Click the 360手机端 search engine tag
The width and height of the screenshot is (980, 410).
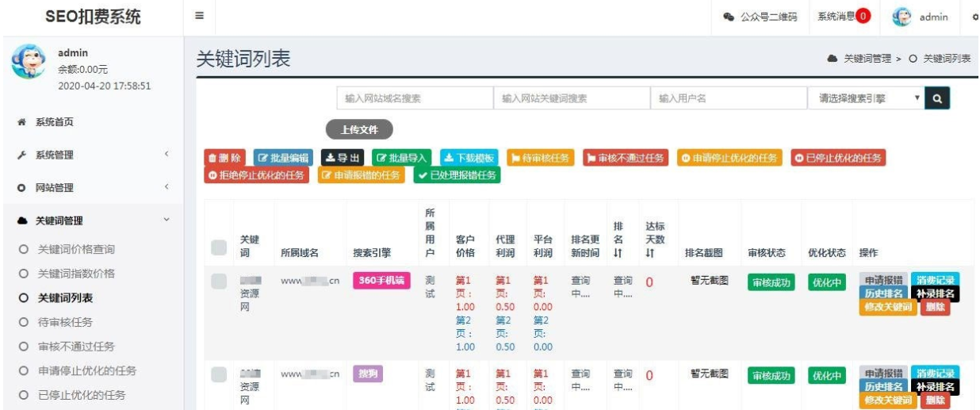pos(381,282)
